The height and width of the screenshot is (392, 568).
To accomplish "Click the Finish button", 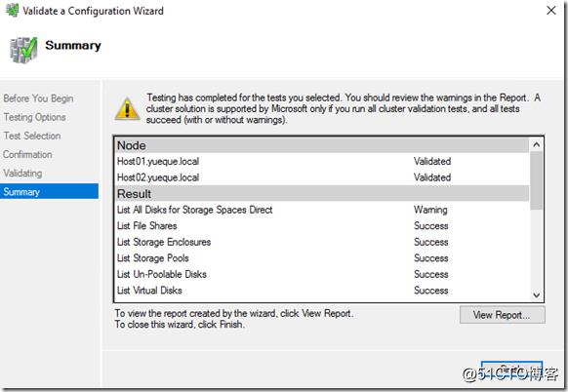I will 511,370.
